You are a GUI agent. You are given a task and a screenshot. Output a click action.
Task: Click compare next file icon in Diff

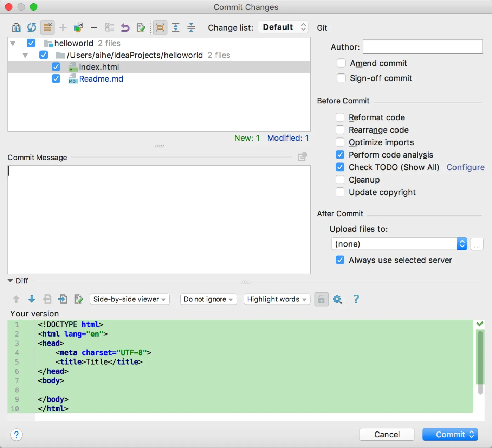point(63,299)
